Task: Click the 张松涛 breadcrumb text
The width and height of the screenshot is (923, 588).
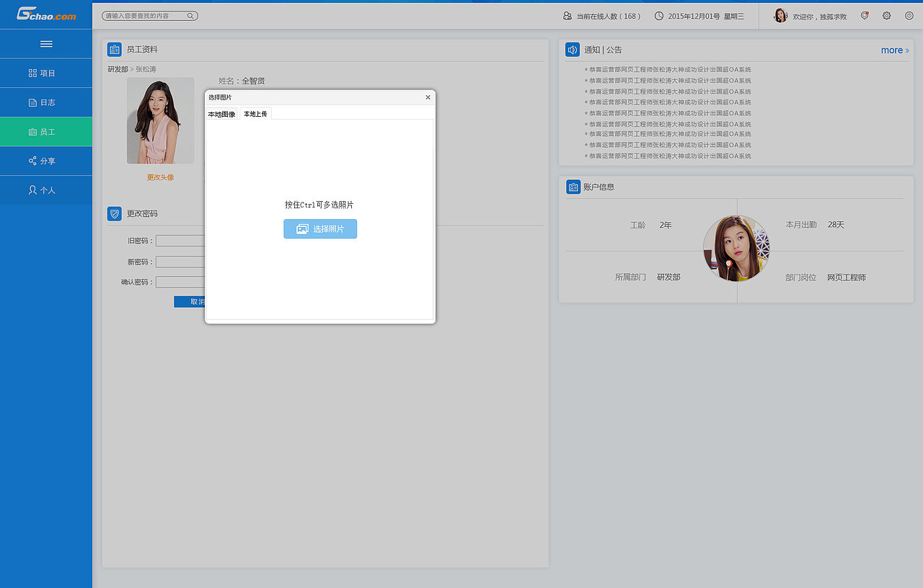Action: click(146, 69)
